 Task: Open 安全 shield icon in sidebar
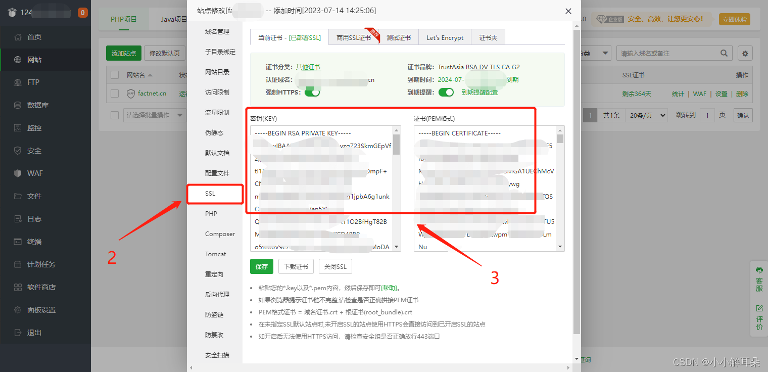[18, 150]
